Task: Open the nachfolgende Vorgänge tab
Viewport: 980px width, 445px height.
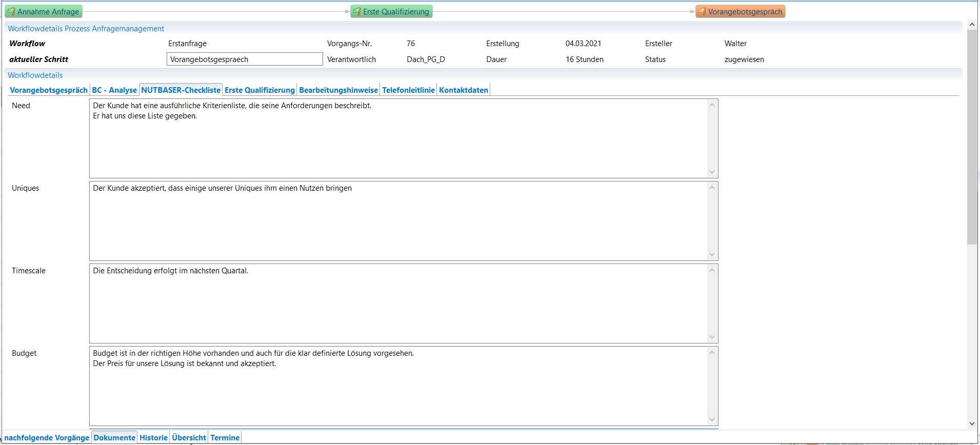Action: (x=47, y=438)
